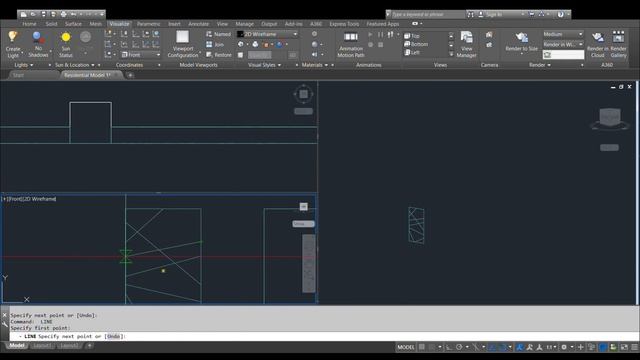This screenshot has height=360, width=640.
Task: Close the command line window
Action: coord(4,315)
